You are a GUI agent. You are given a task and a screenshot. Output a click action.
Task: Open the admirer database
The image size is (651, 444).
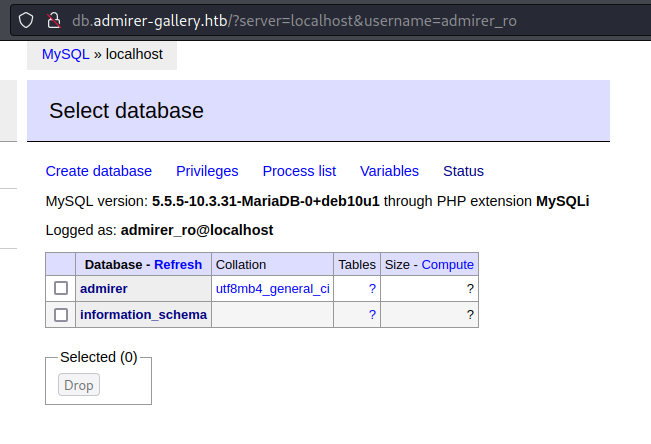pyautogui.click(x=104, y=289)
